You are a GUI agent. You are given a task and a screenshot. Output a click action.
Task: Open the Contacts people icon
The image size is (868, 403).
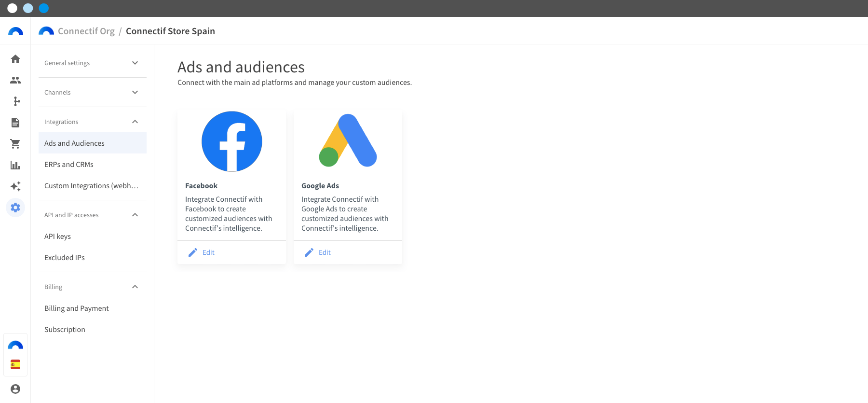pyautogui.click(x=15, y=80)
